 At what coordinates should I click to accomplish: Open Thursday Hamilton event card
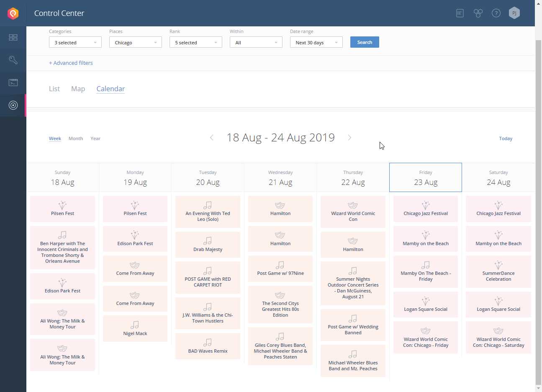(353, 245)
